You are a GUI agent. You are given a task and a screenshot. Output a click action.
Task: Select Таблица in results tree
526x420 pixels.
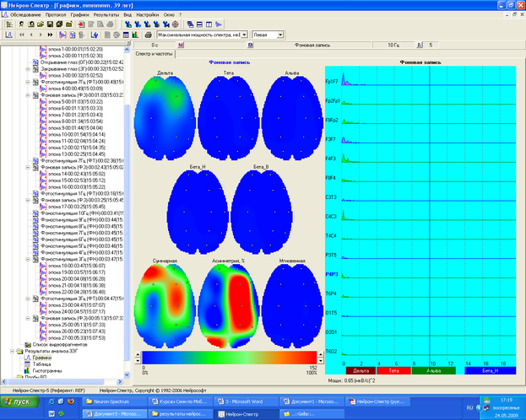click(41, 364)
